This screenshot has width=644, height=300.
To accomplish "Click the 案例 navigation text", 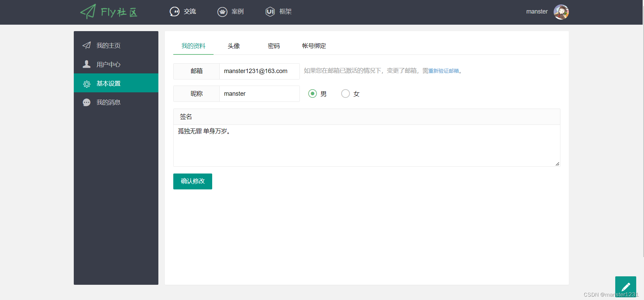I will 238,11.
